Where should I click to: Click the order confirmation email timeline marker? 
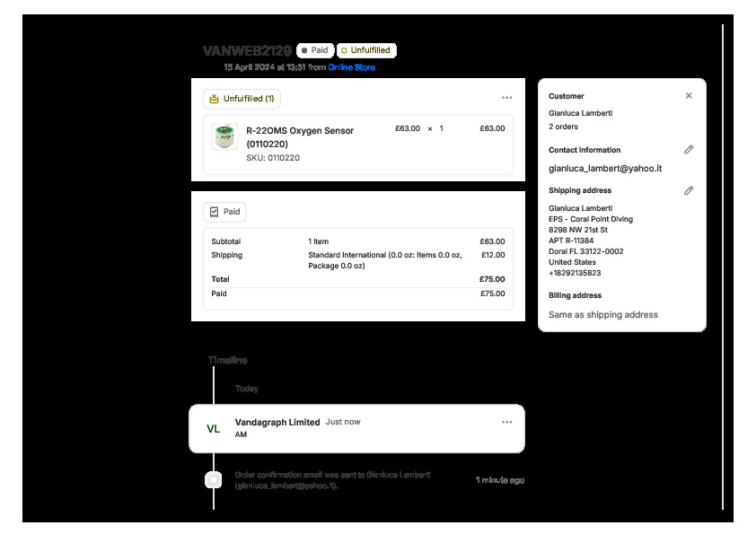[214, 480]
